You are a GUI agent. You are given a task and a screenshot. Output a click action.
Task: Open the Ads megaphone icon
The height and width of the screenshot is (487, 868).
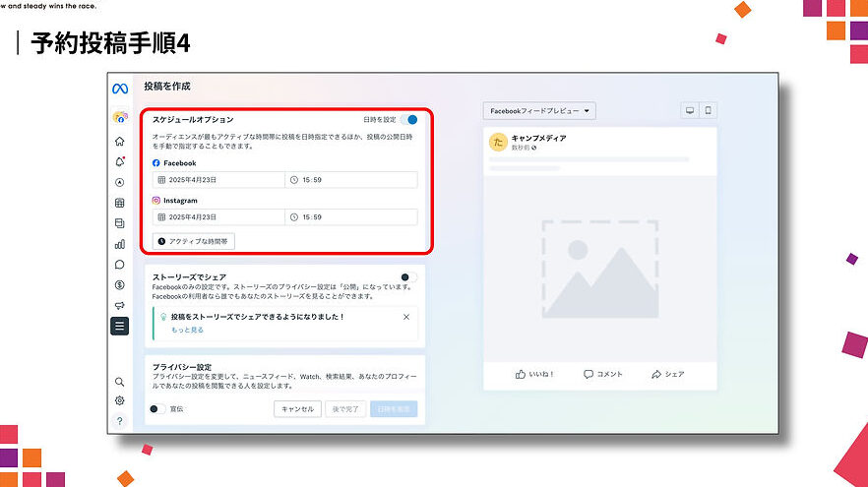[119, 306]
